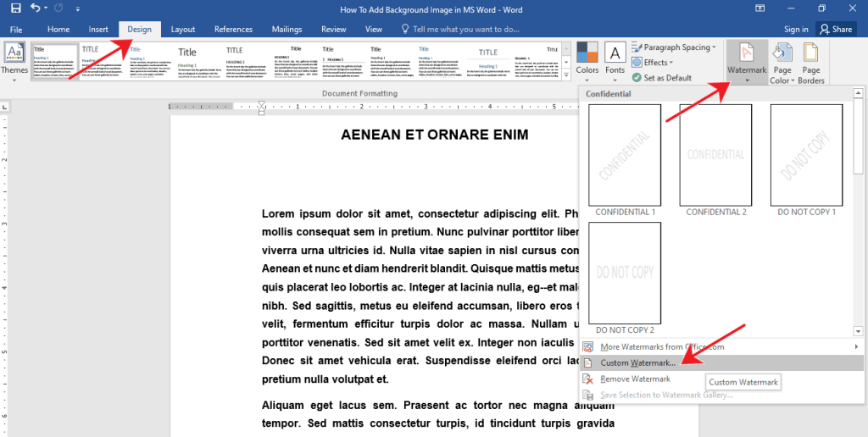The image size is (868, 437).
Task: Open Paragraph Spacing dropdown
Action: pyautogui.click(x=674, y=47)
